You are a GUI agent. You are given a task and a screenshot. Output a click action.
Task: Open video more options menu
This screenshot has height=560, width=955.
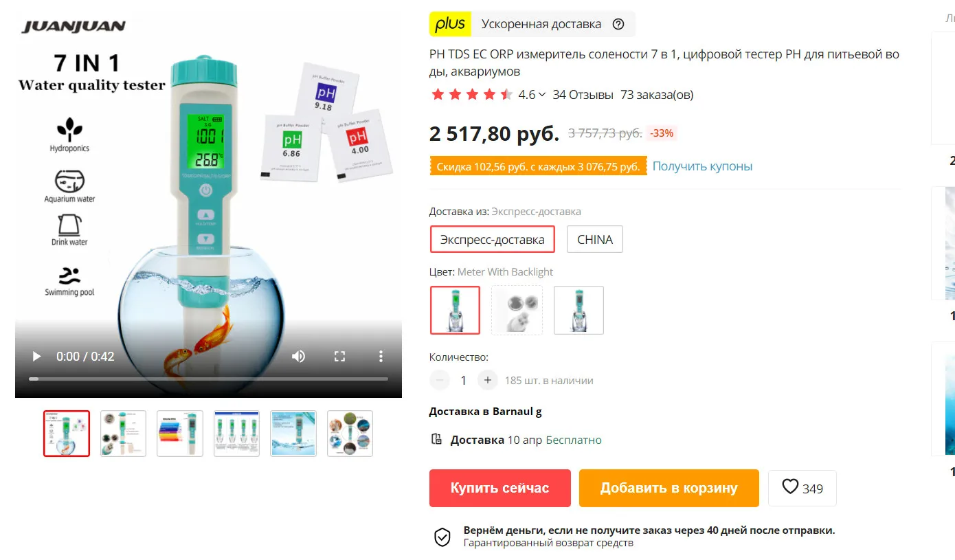pos(381,357)
